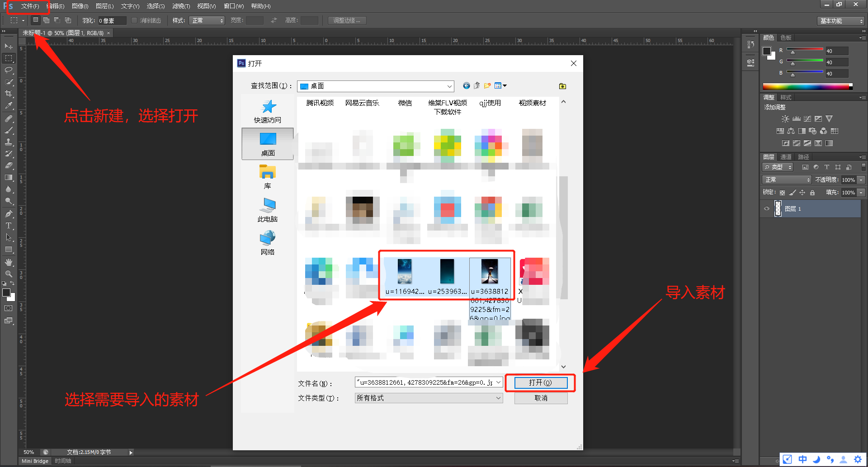Expand the 文件类型 format dropdown

497,398
